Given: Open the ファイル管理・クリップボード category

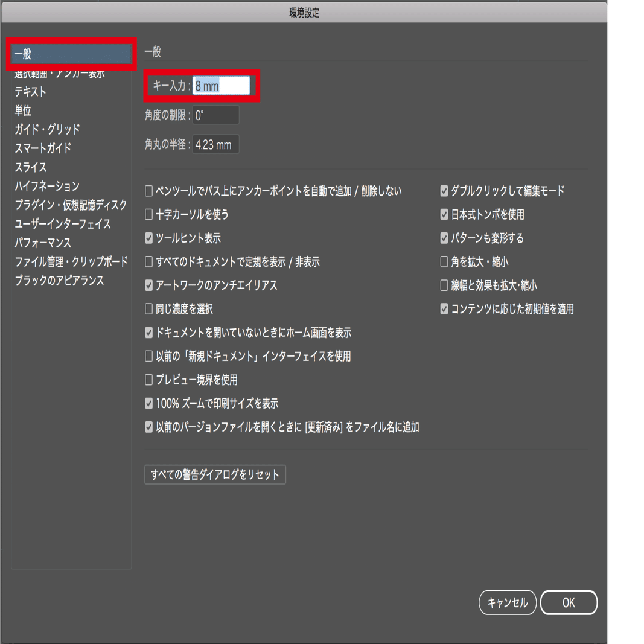Looking at the screenshot, I should click(71, 261).
